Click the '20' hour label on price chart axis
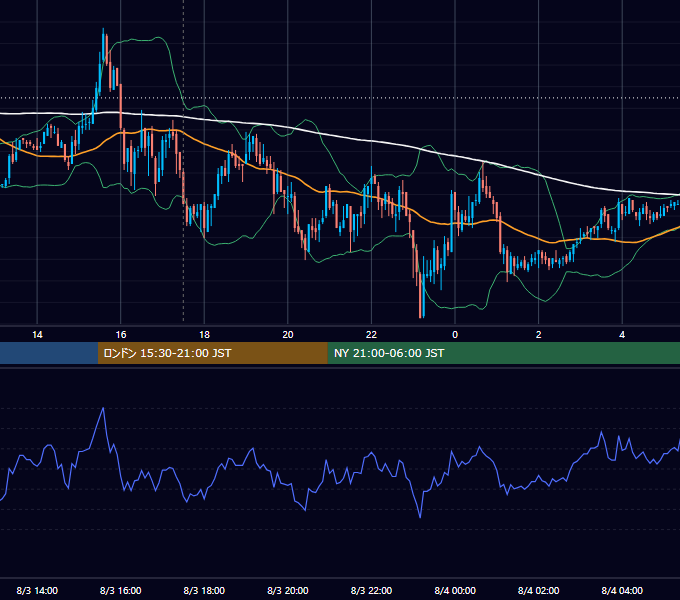Viewport: 680px width, 600px height. pos(288,335)
